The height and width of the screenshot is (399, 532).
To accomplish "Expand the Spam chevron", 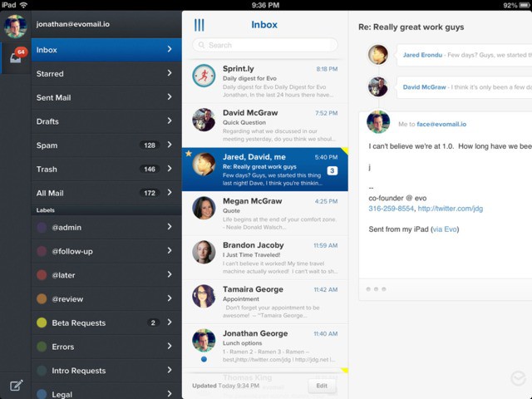I will pyautogui.click(x=170, y=145).
